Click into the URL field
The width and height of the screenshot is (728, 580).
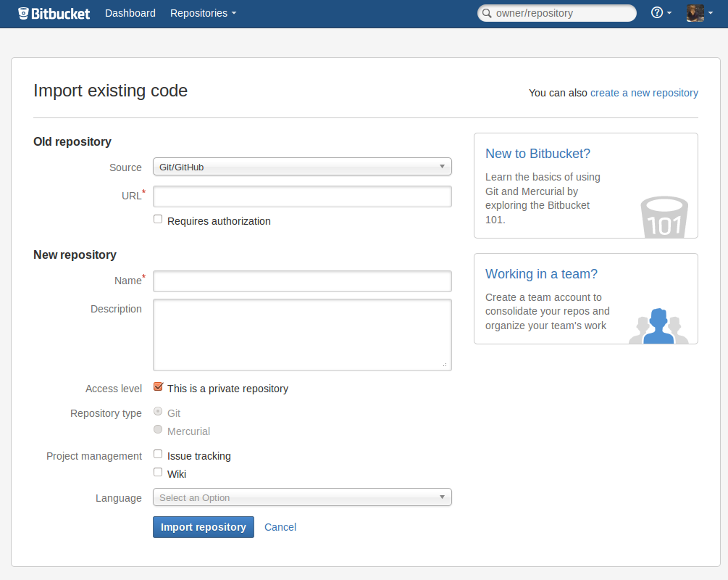coord(302,196)
